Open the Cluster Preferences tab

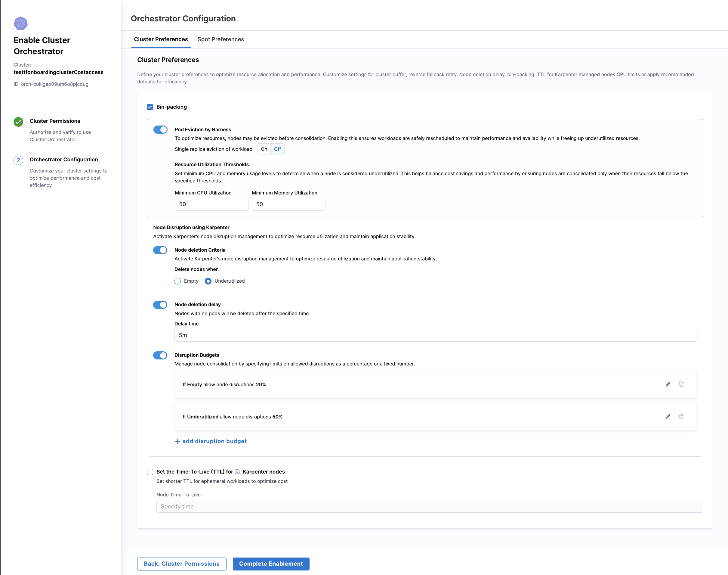coord(161,39)
